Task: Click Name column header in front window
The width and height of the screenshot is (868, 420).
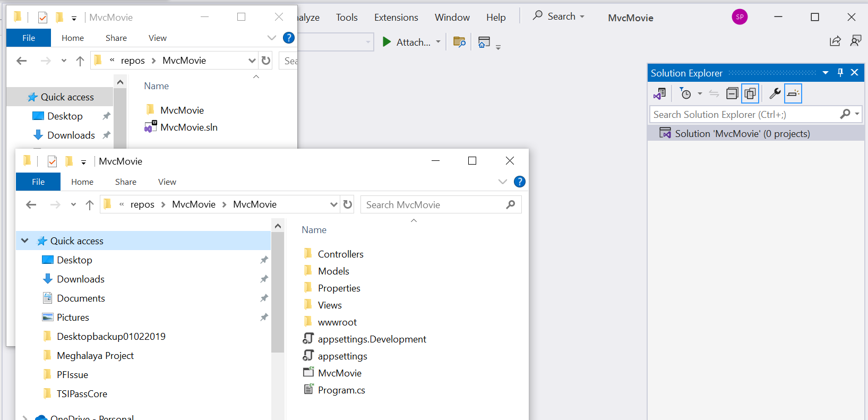Action: click(x=314, y=230)
